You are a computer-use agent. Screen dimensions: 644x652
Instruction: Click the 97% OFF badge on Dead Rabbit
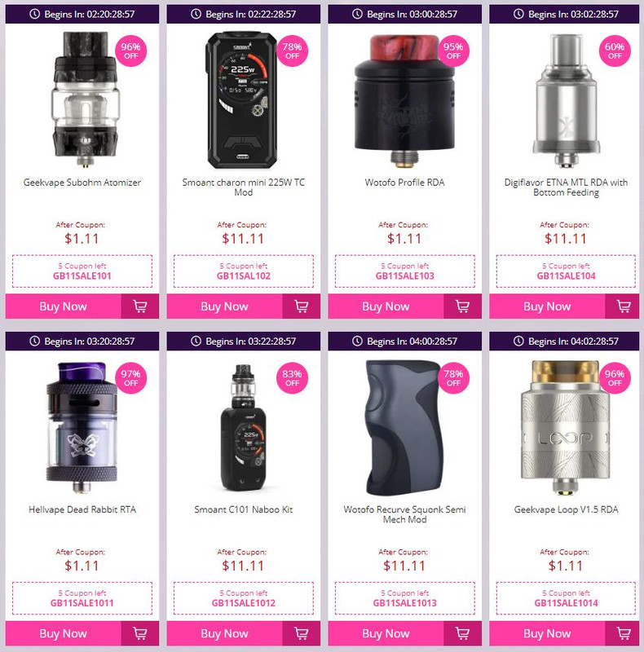131,377
